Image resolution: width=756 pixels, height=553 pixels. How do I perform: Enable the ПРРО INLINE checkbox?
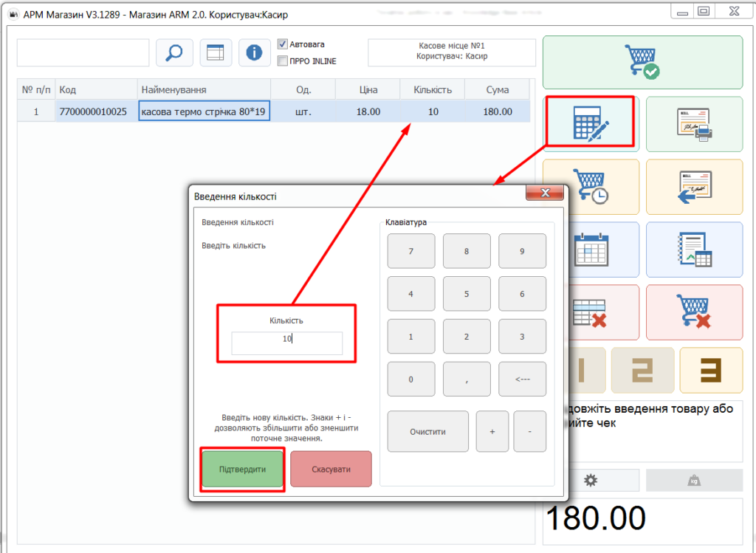(283, 61)
